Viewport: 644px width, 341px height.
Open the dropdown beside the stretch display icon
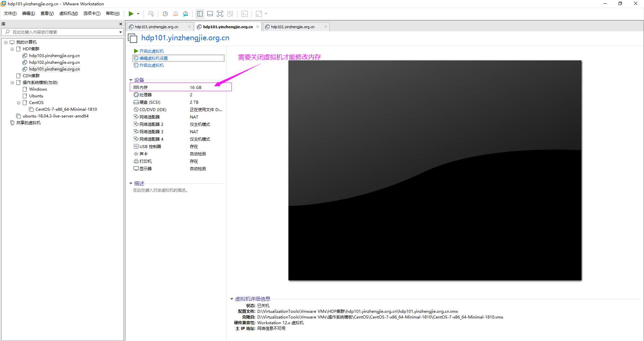(266, 14)
